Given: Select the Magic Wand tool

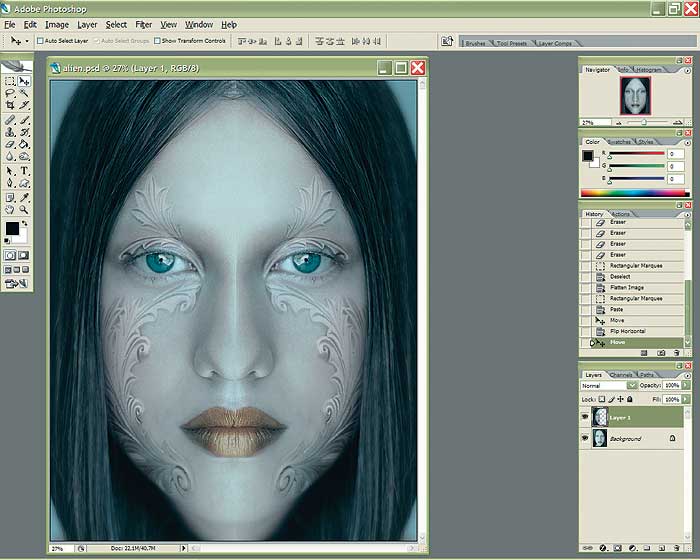Looking at the screenshot, I should (x=24, y=93).
